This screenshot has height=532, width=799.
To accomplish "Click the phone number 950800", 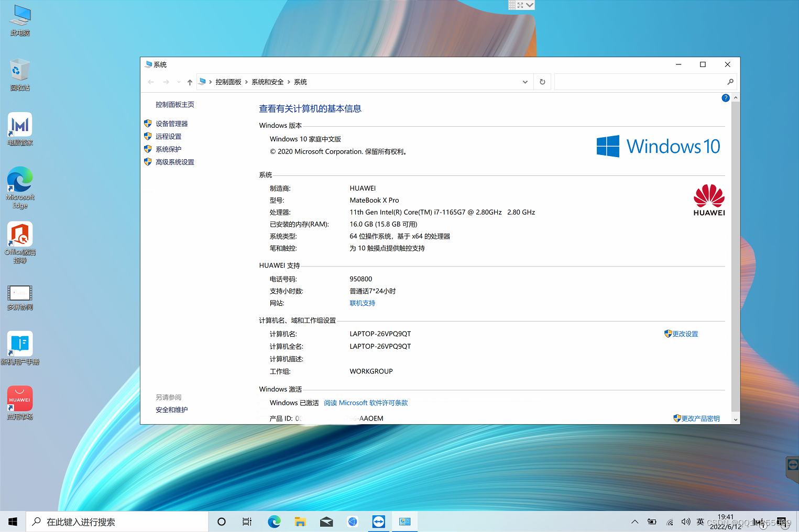I will coord(361,279).
